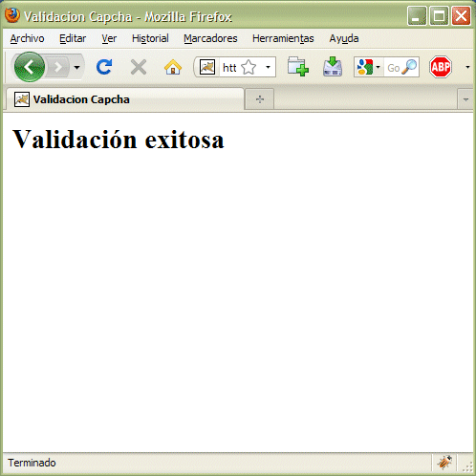Open the Adblock Plus ABP icon
This screenshot has width=476, height=476.
[441, 67]
